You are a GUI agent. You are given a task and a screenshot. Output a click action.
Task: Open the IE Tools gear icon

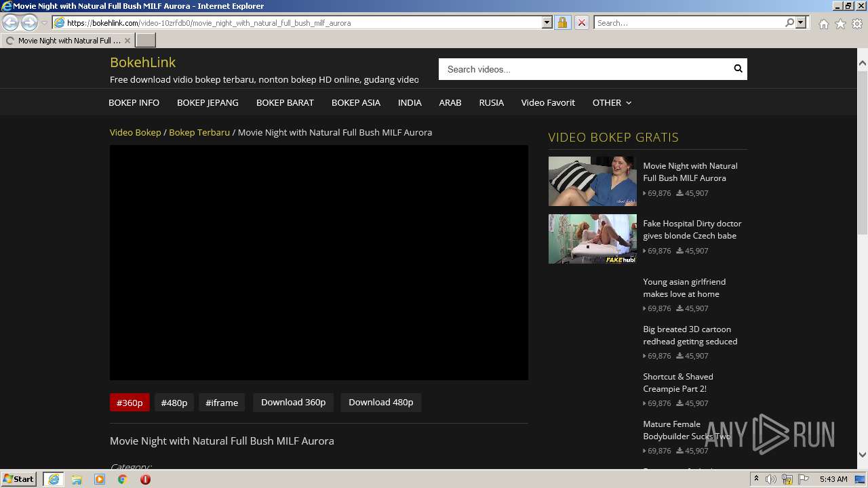857,24
